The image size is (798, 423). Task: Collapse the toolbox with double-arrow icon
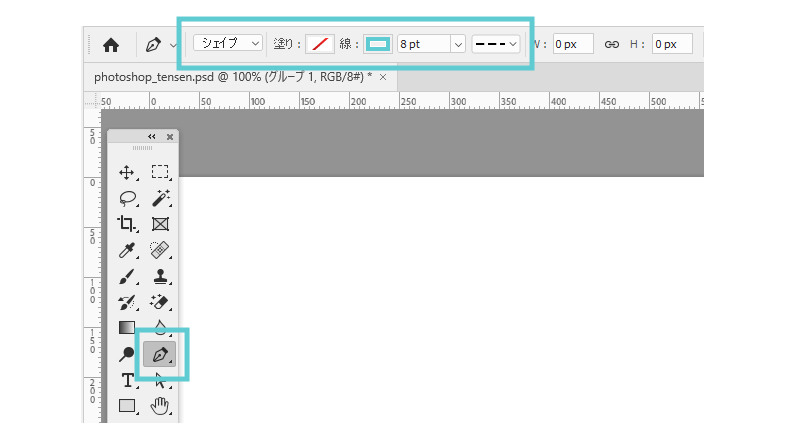coord(151,136)
